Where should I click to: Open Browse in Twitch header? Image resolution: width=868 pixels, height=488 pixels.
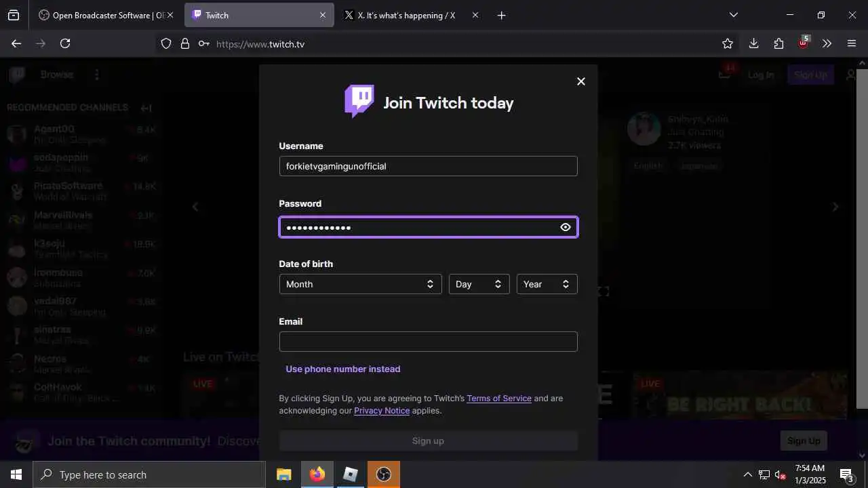click(x=56, y=75)
